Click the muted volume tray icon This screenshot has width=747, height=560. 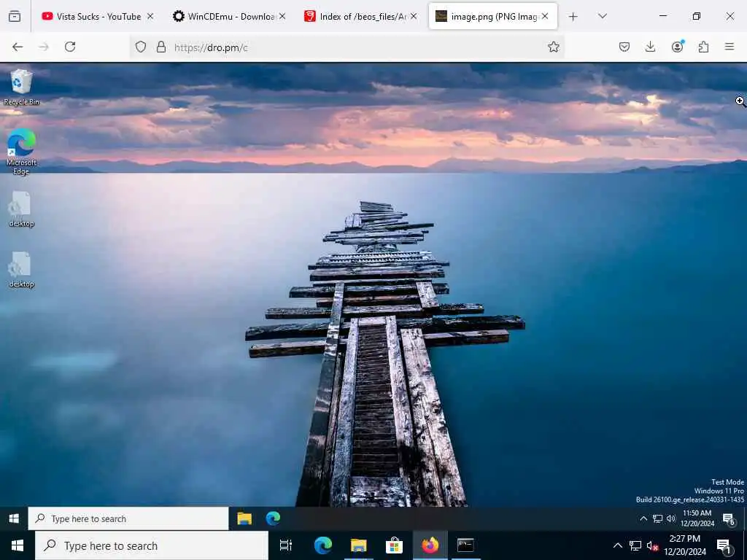[x=653, y=545]
